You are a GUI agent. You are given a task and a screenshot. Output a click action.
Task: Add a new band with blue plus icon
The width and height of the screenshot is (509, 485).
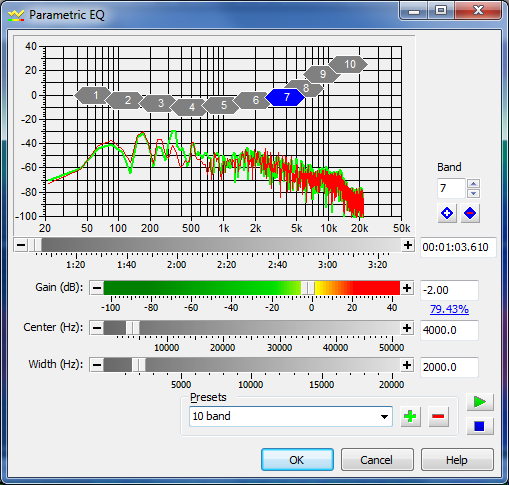pyautogui.click(x=447, y=213)
